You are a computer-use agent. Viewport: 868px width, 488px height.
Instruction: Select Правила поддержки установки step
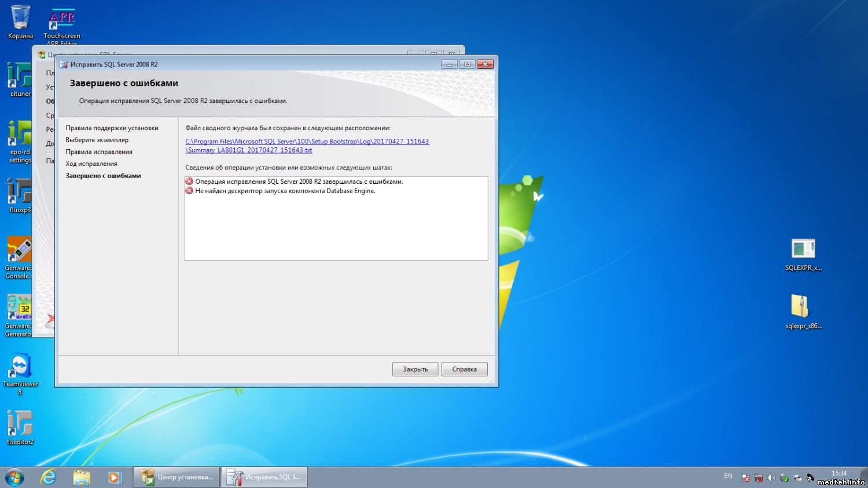112,128
